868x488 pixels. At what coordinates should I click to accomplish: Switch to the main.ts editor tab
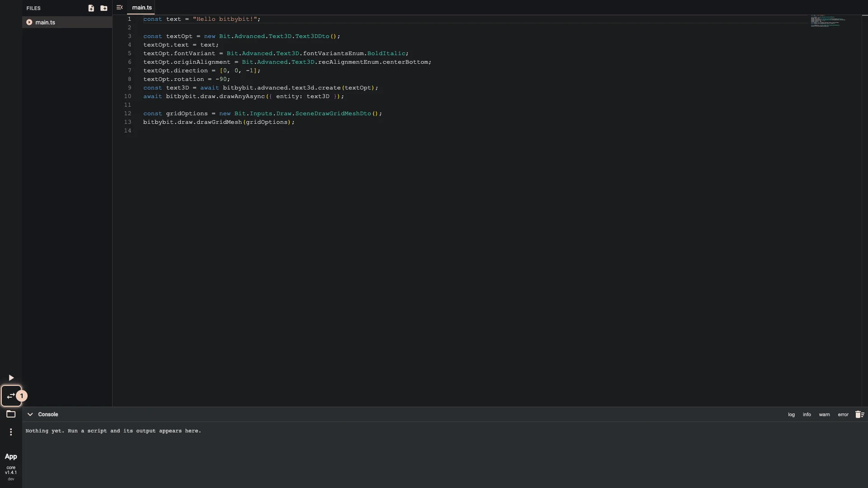(142, 8)
